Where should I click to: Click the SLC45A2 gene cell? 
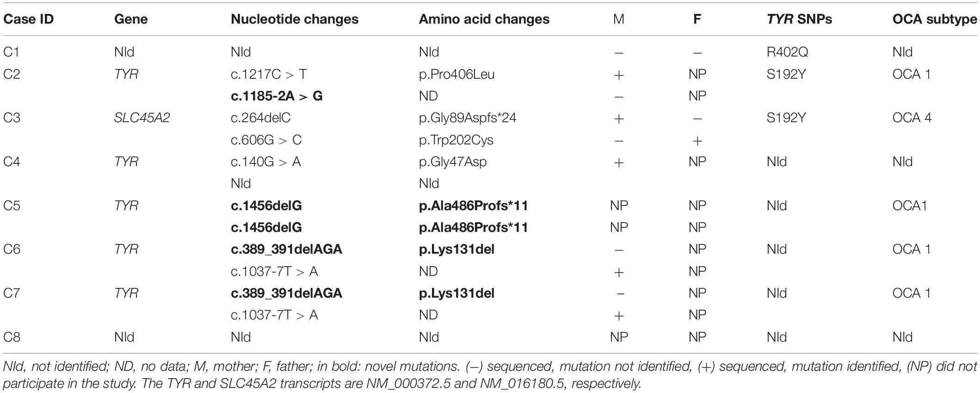tap(142, 118)
